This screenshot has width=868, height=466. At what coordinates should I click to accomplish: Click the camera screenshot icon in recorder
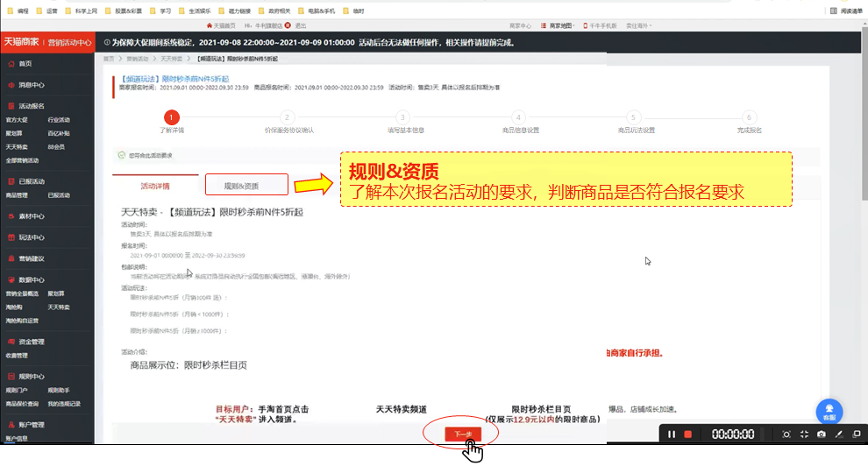click(821, 434)
